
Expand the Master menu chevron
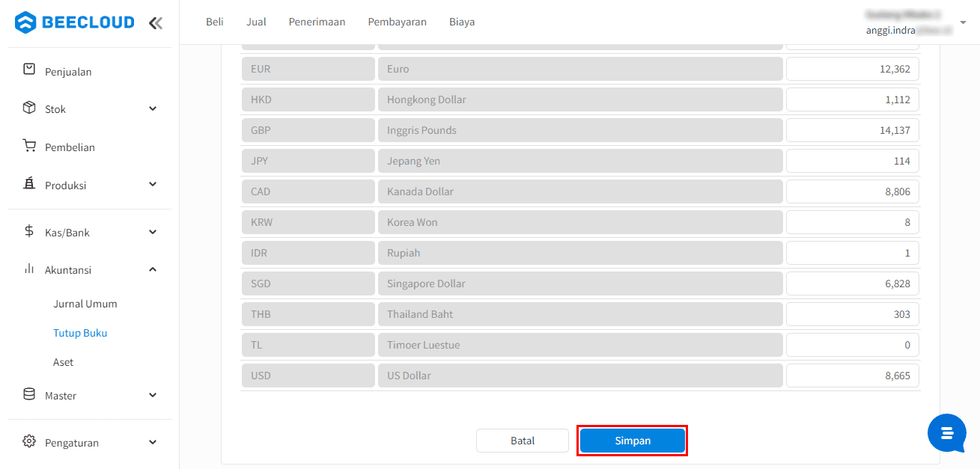point(153,395)
